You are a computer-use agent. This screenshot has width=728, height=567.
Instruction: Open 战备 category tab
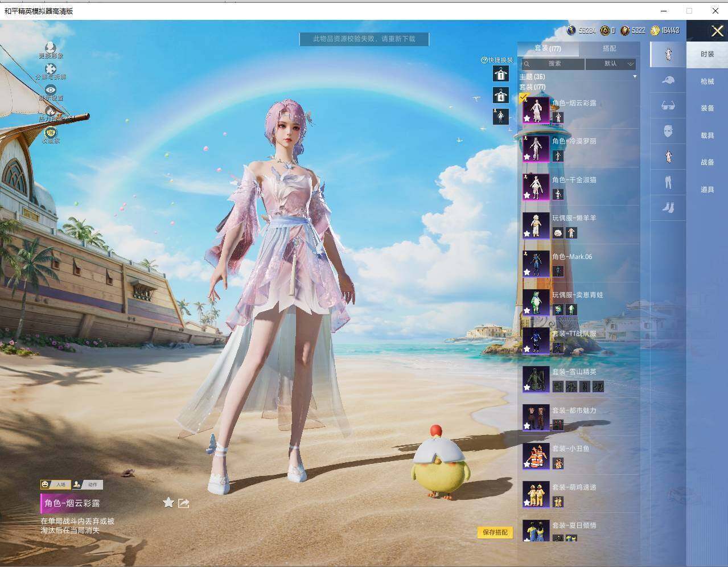(x=707, y=162)
